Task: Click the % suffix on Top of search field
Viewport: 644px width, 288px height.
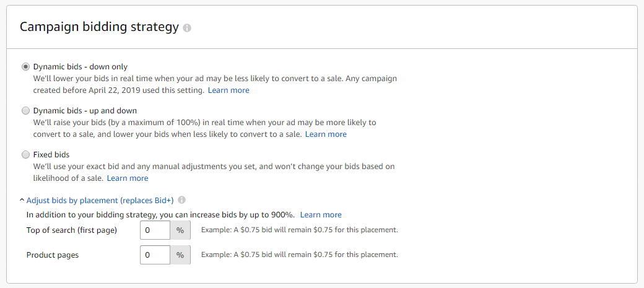Action: coord(180,230)
